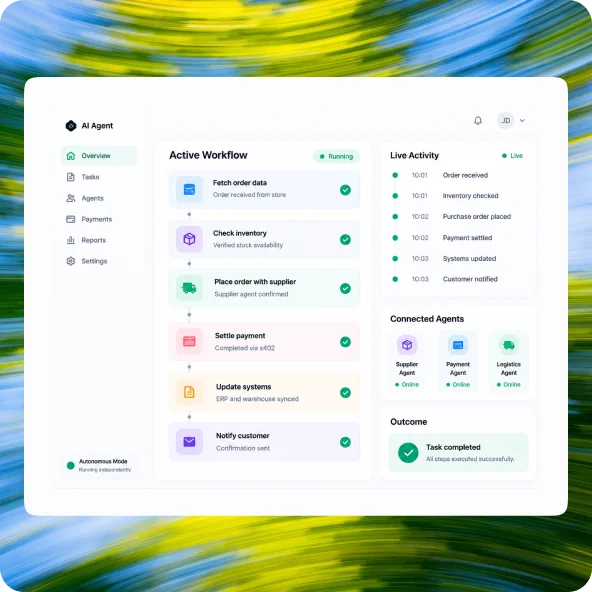Open the Check inventory step title

240,233
